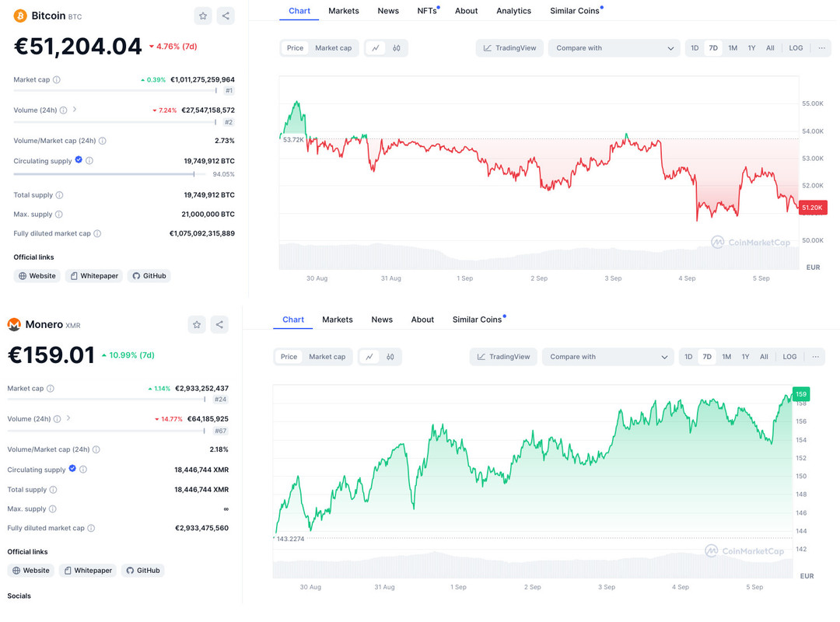Click Bitcoin Volume/Market cap info icon

tap(103, 141)
